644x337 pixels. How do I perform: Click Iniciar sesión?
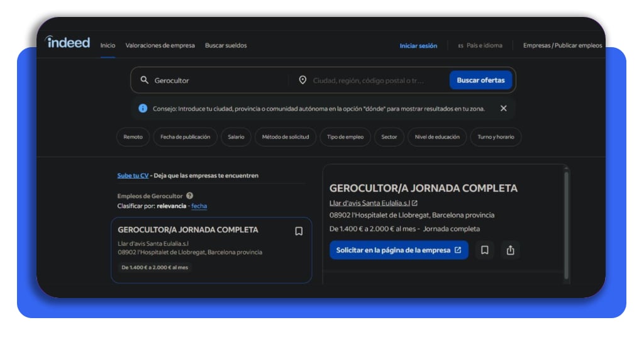point(418,45)
